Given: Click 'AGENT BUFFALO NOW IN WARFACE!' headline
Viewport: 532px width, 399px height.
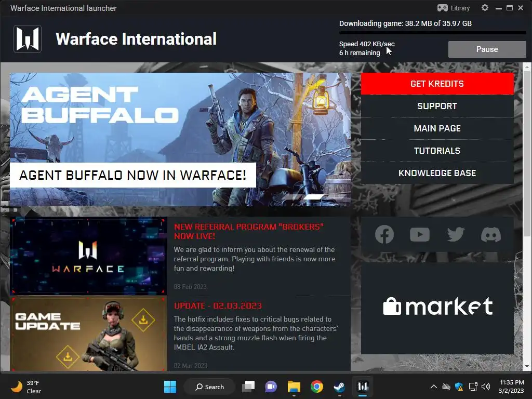Looking at the screenshot, I should tap(132, 175).
